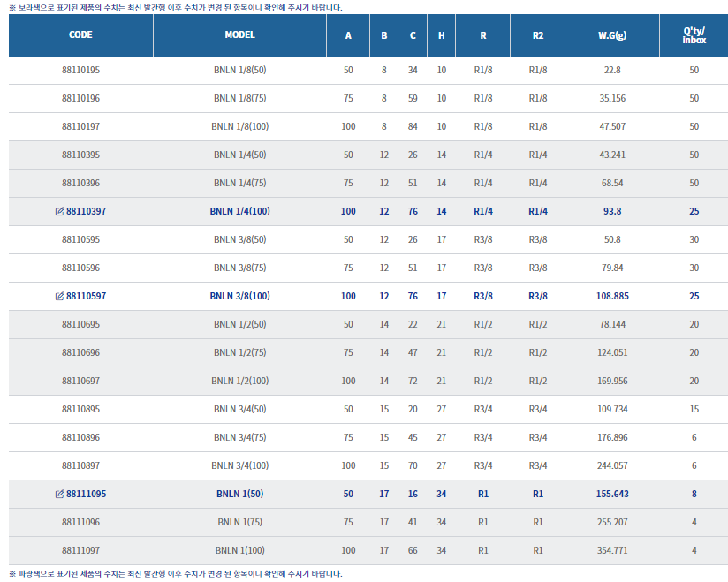728x582 pixels.
Task: Click the Q'ty/Inbox column header
Action: tap(694, 36)
